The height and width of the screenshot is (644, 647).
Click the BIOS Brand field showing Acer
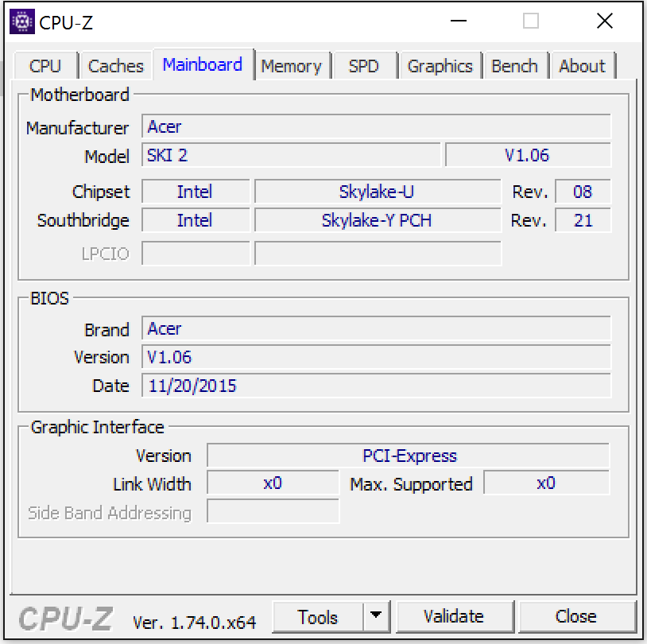tap(376, 328)
